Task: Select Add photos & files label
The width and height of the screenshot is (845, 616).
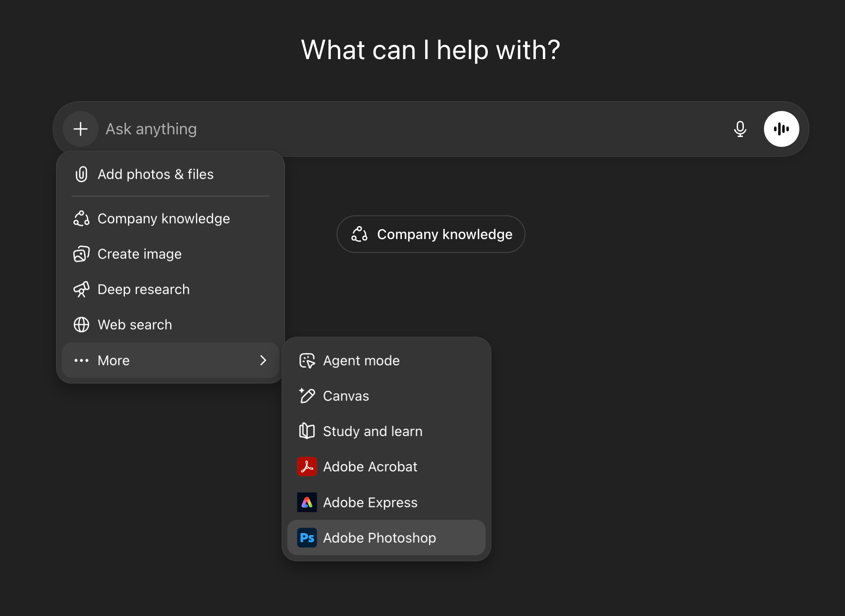Action: pyautogui.click(x=156, y=174)
